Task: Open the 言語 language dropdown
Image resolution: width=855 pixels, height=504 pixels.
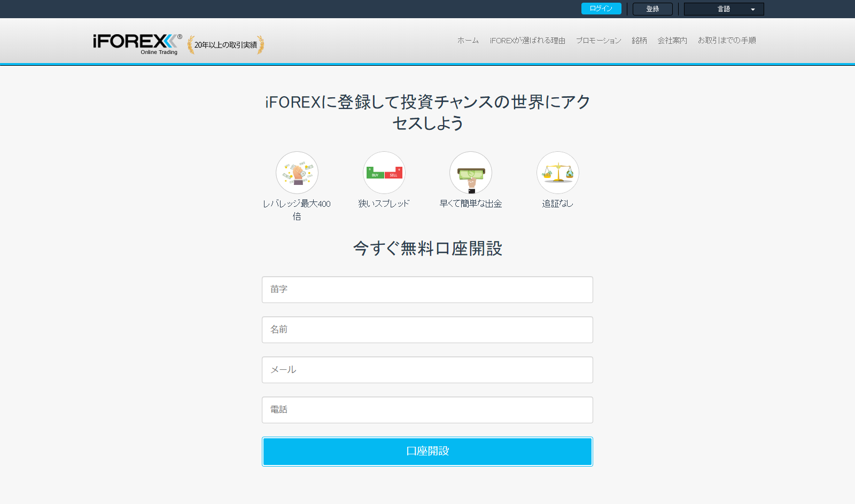Action: pos(724,9)
